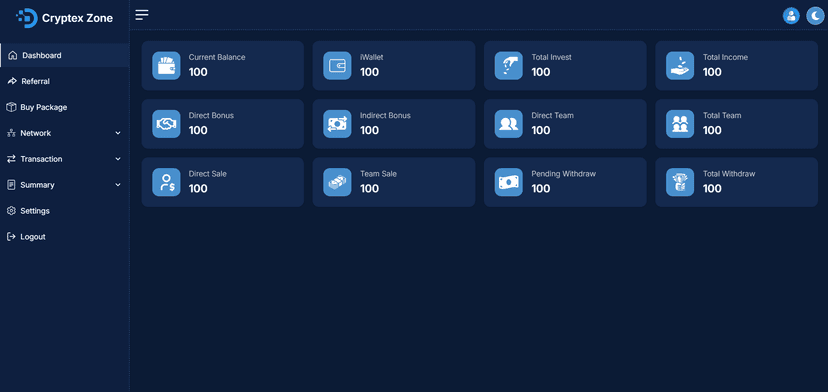Screen dimensions: 828x392
Task: Click the iWallet label
Action: 372,57
